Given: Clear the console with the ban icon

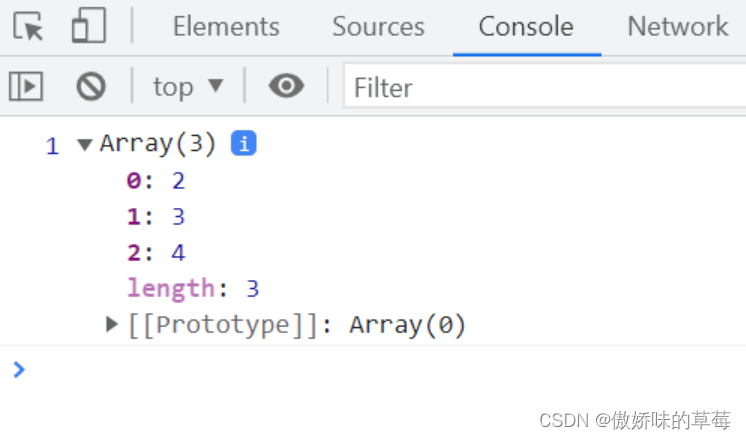Looking at the screenshot, I should click(91, 87).
